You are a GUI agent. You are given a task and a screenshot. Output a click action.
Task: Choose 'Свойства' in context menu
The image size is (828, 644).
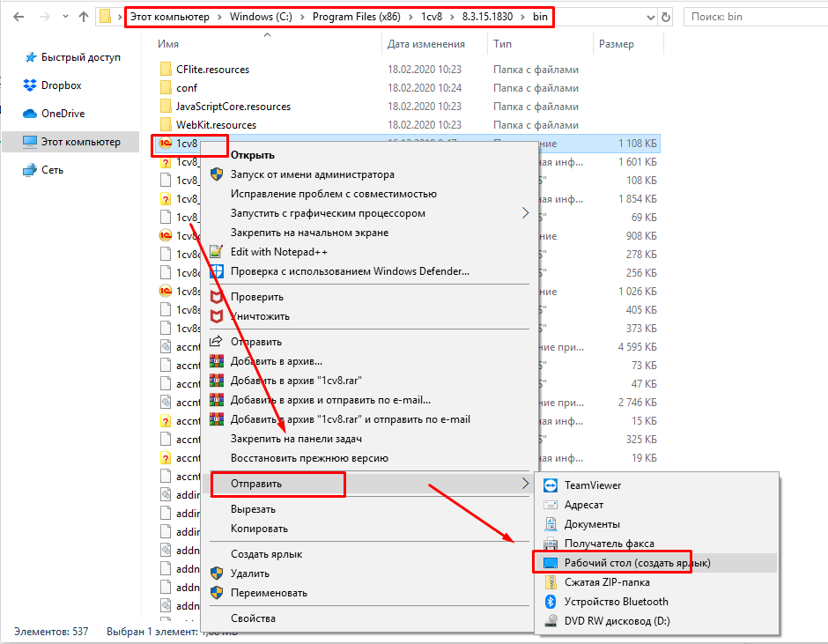coord(253,618)
